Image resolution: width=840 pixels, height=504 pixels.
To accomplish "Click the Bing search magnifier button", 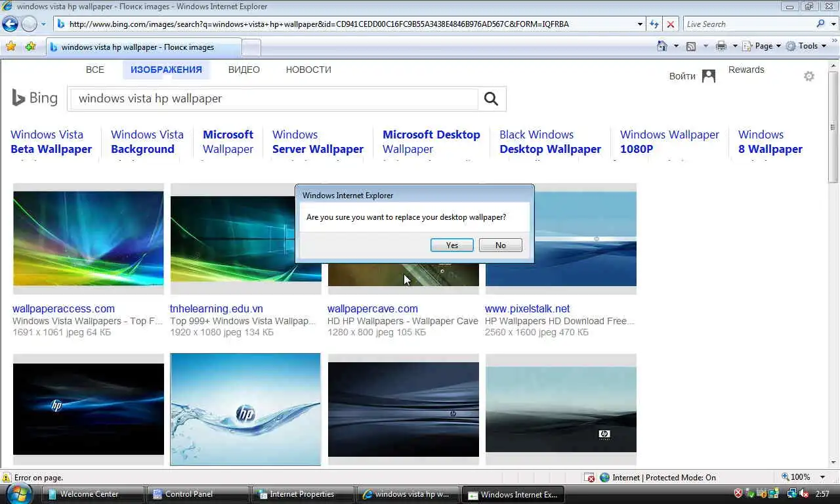I will [491, 99].
